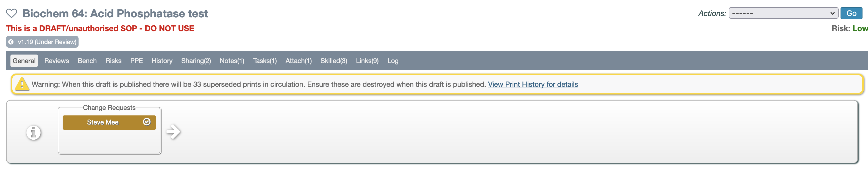Image resolution: width=868 pixels, height=173 pixels.
Task: Open the Actions dropdown
Action: (783, 13)
